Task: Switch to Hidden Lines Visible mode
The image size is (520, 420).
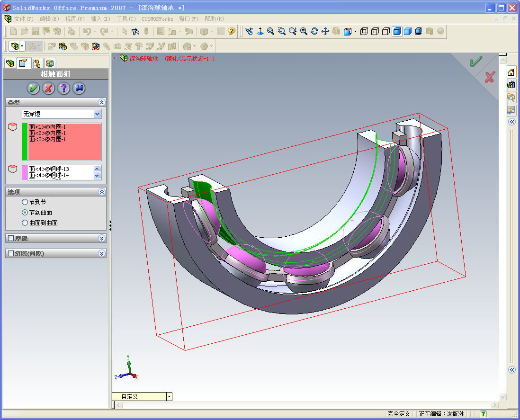Action: [375, 32]
